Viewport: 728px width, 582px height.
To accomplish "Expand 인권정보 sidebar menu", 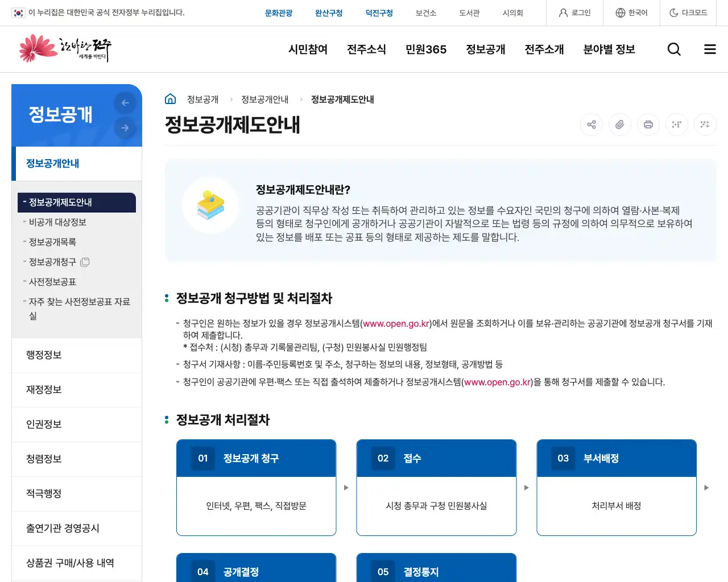I will [77, 424].
